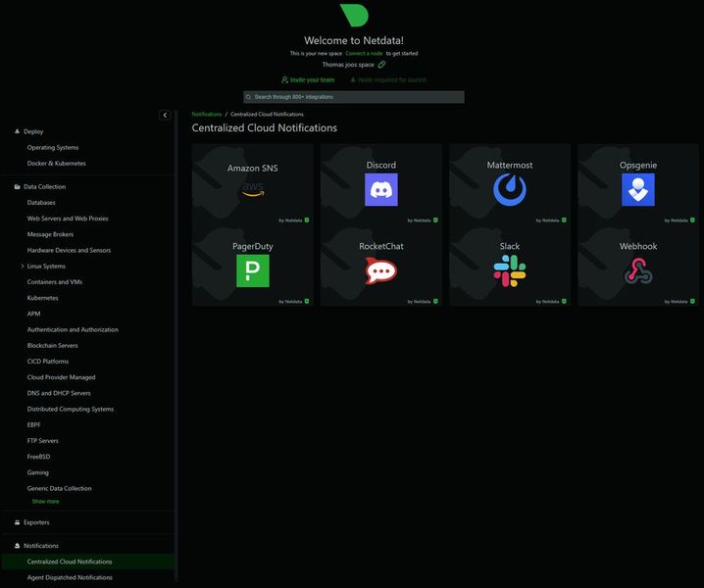Select Cloud Provider Managed

point(61,377)
